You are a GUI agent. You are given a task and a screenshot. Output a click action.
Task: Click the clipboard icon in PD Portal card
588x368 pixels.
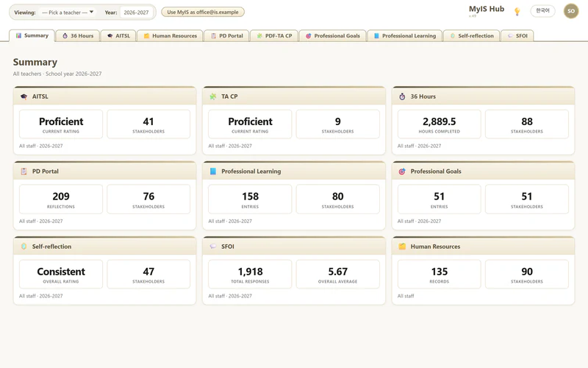[x=24, y=171]
